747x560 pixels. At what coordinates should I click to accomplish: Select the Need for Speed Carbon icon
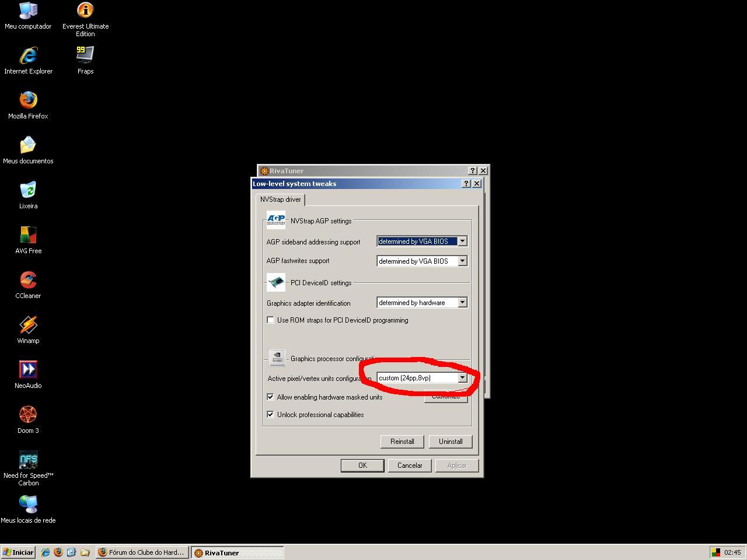pyautogui.click(x=28, y=468)
